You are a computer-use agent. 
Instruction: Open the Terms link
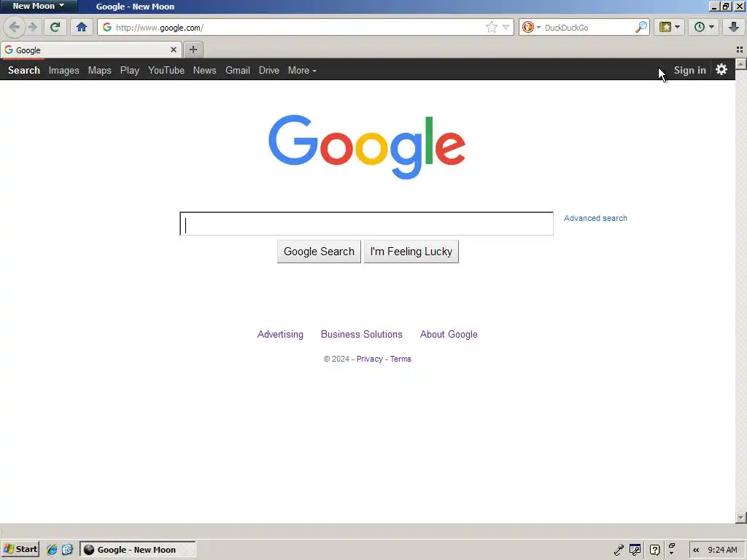pyautogui.click(x=400, y=359)
